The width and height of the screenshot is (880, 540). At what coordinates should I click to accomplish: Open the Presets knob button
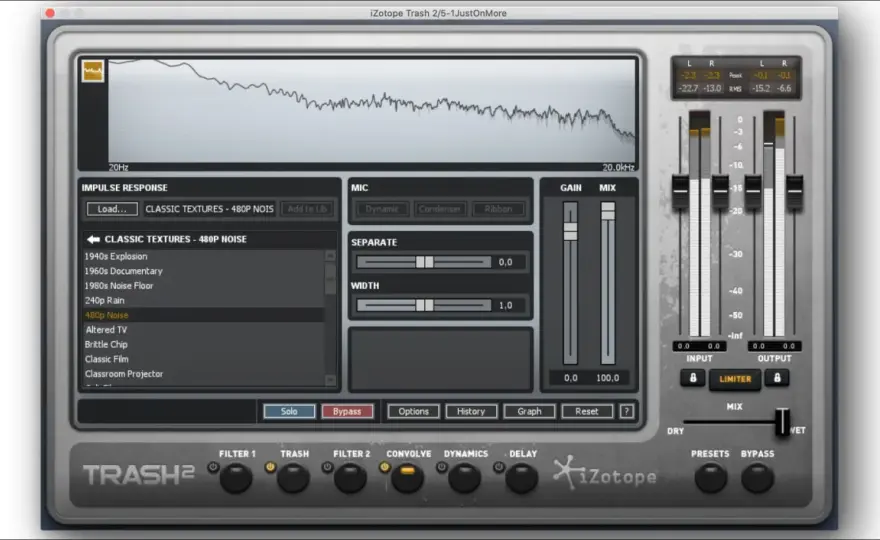[711, 478]
